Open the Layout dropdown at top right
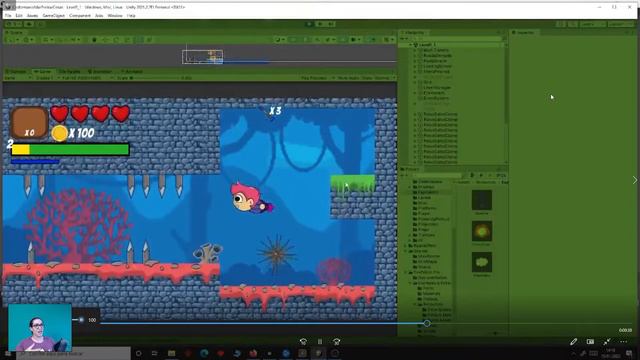This screenshot has height=360, width=640. (620, 24)
